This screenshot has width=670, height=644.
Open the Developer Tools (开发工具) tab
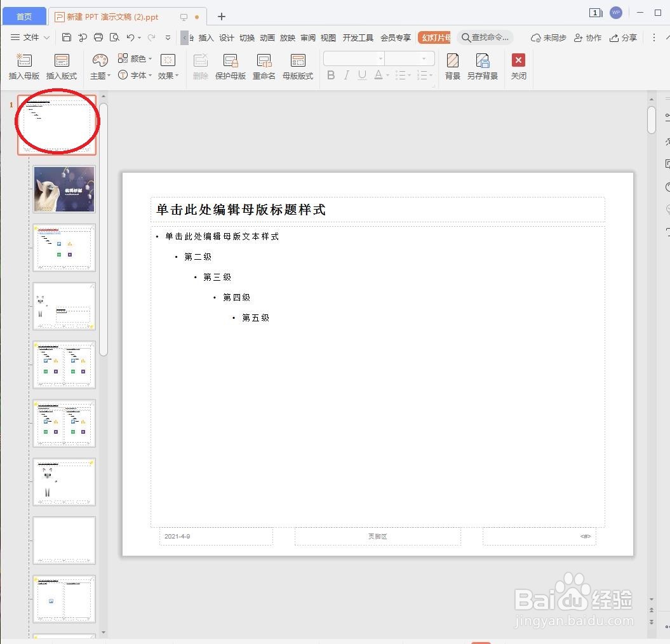pos(358,38)
